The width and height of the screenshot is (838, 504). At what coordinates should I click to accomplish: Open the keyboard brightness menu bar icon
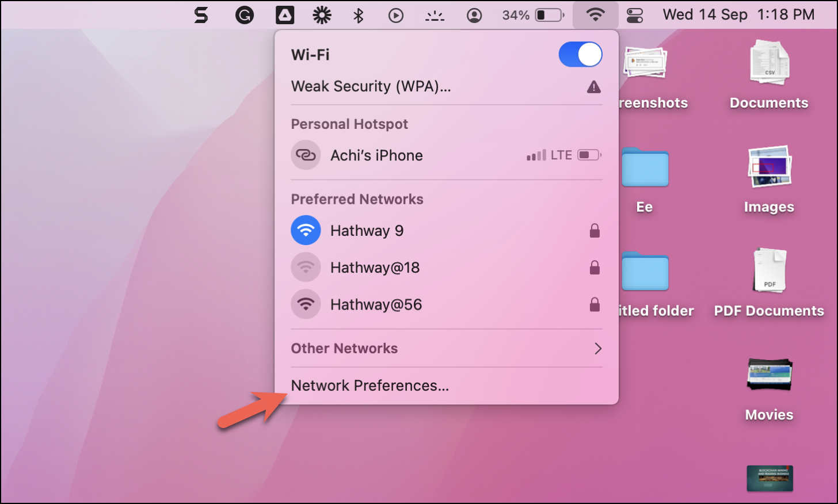click(435, 16)
